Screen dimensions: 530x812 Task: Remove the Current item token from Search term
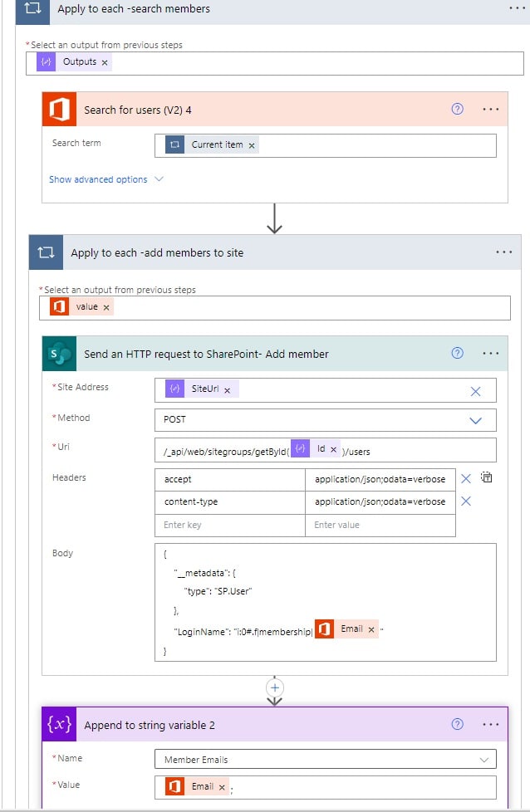tap(252, 145)
